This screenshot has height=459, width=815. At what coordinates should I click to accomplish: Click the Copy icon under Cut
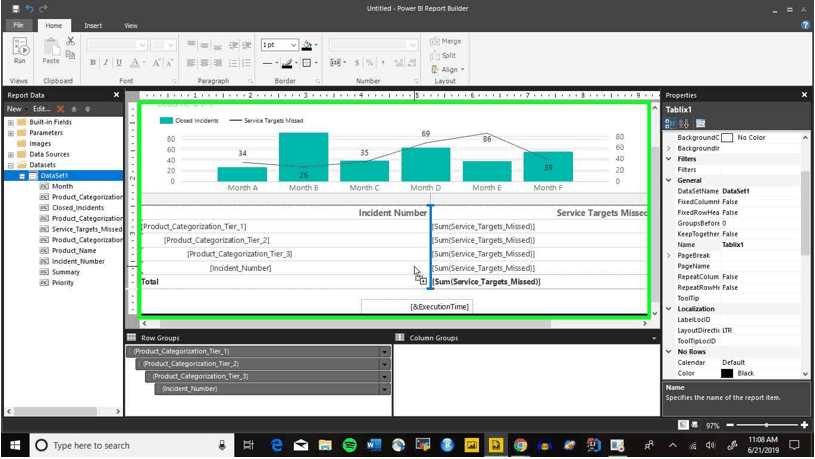click(x=71, y=54)
